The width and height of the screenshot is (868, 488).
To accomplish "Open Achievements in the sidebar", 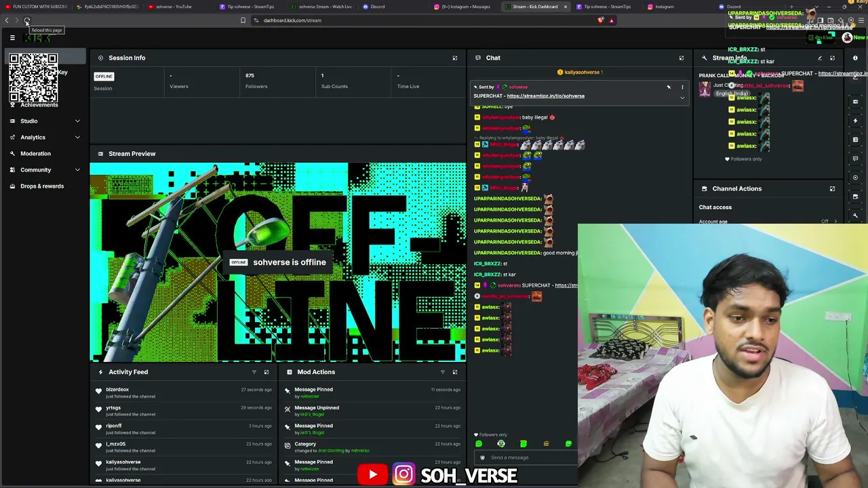I will click(39, 104).
